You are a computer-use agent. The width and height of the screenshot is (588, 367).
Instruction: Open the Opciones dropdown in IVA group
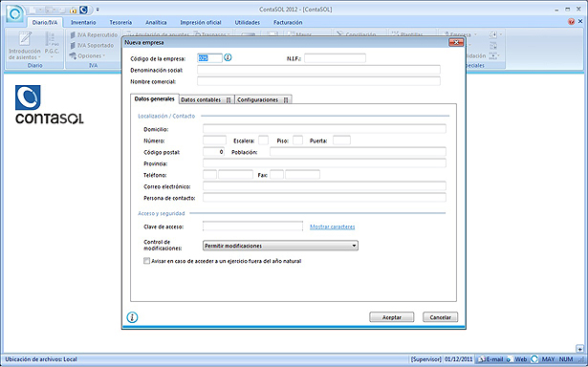(x=87, y=55)
